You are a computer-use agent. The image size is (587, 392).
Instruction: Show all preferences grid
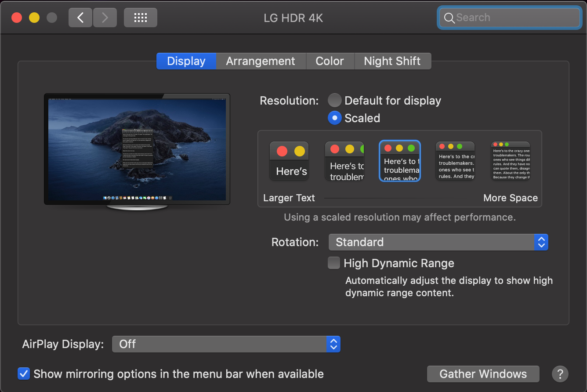(140, 18)
